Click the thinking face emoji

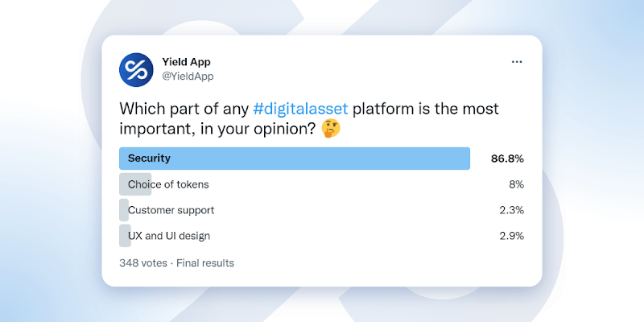[x=331, y=130]
